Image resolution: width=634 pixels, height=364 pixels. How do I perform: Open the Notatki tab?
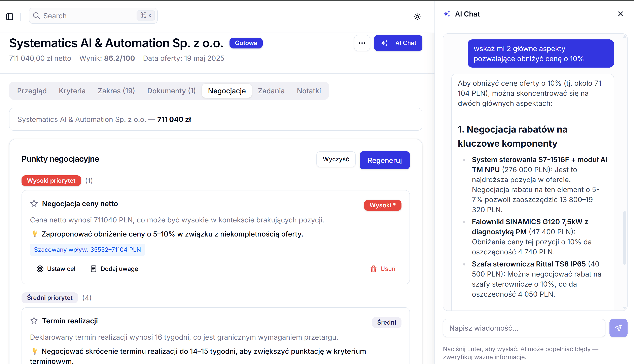309,91
